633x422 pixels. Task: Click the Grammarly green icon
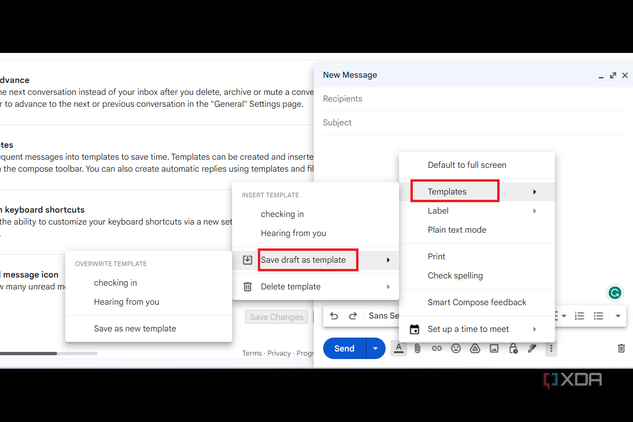(x=615, y=292)
